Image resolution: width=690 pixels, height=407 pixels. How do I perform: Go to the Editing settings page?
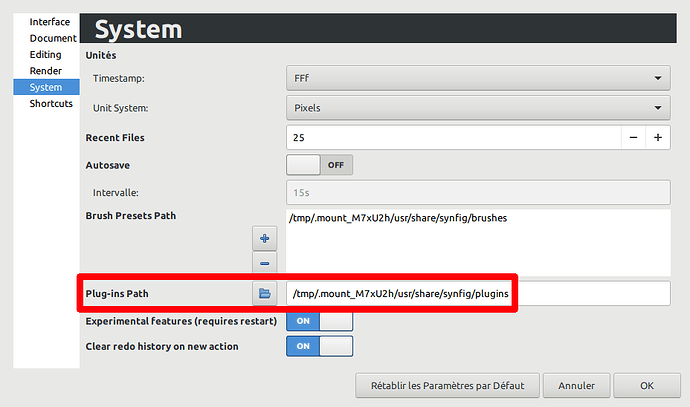[45, 54]
